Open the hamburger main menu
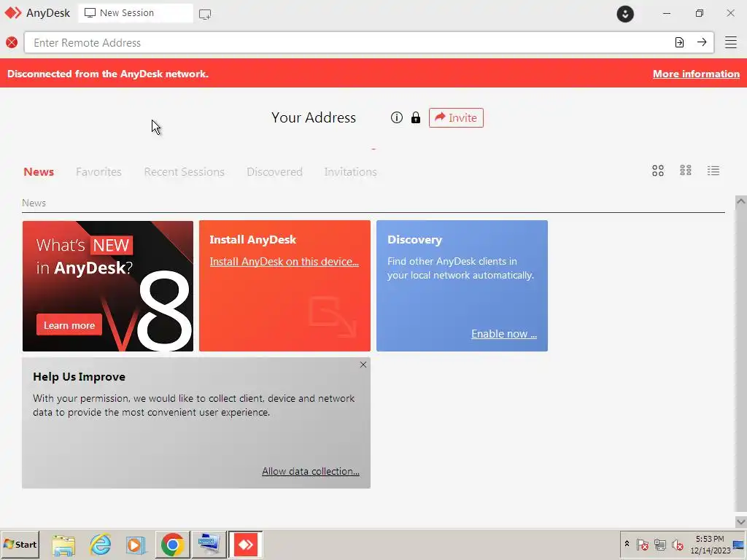 pyautogui.click(x=731, y=42)
